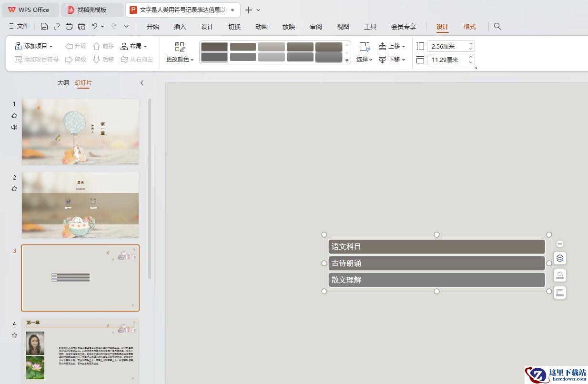
Task: Open the 开始 ribbon tab
Action: [x=153, y=27]
